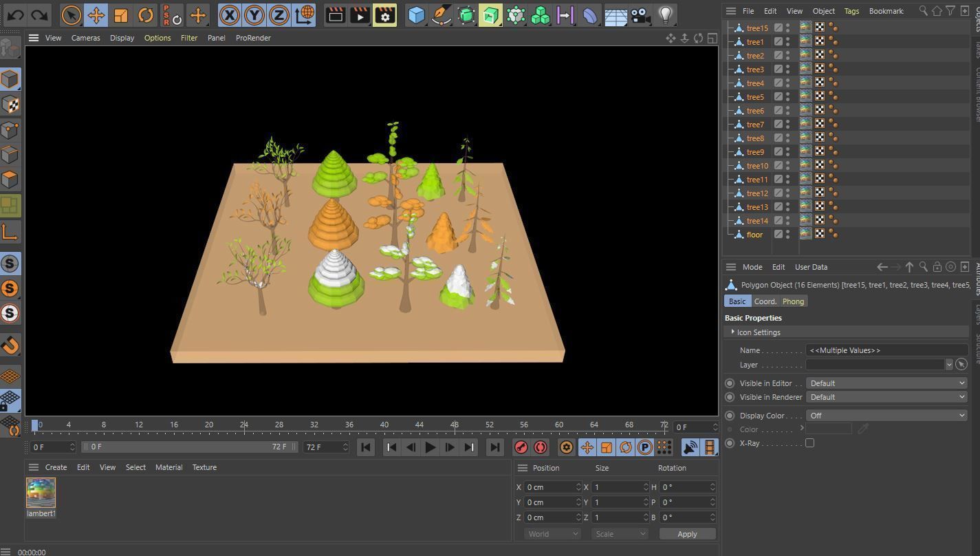Open Bookmarks menu in Object Manager
The image size is (980, 556).
point(886,11)
